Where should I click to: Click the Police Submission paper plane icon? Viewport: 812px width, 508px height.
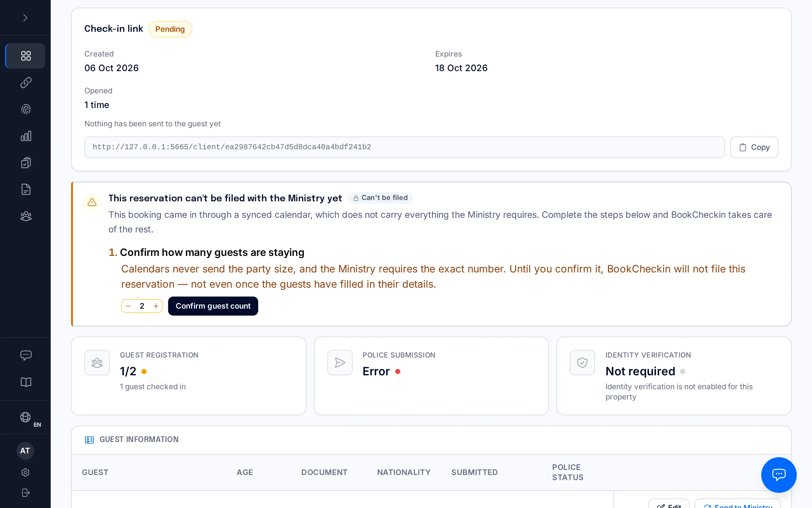click(340, 363)
